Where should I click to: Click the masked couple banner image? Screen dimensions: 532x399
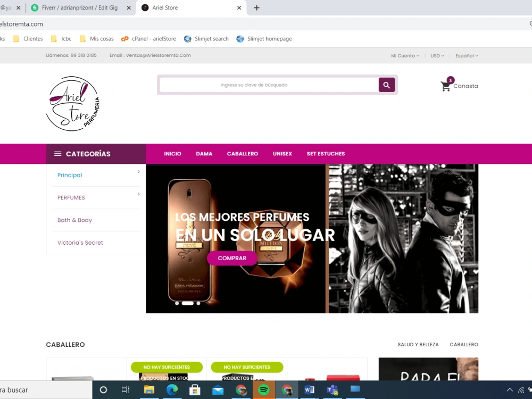click(403, 238)
